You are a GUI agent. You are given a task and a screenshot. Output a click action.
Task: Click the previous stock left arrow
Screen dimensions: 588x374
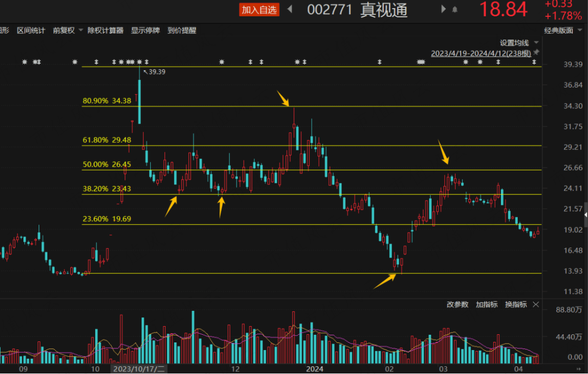[x=290, y=9]
